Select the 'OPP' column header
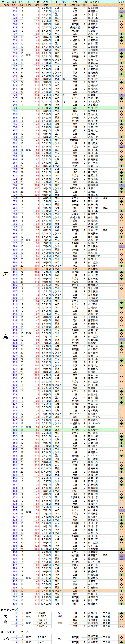The width and height of the screenshot is (125, 644). pos(57,5)
